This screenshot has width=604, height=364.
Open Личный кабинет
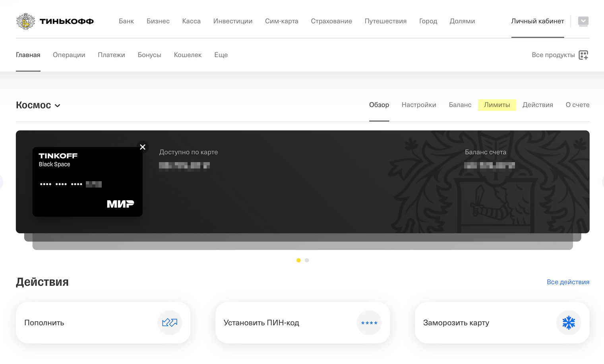tap(538, 21)
